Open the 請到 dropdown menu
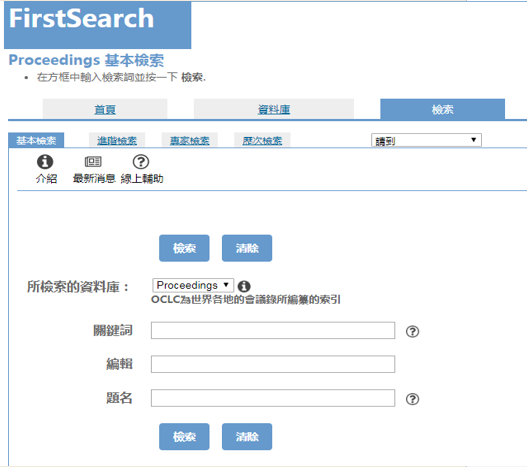This screenshot has width=527, height=467. click(x=426, y=140)
